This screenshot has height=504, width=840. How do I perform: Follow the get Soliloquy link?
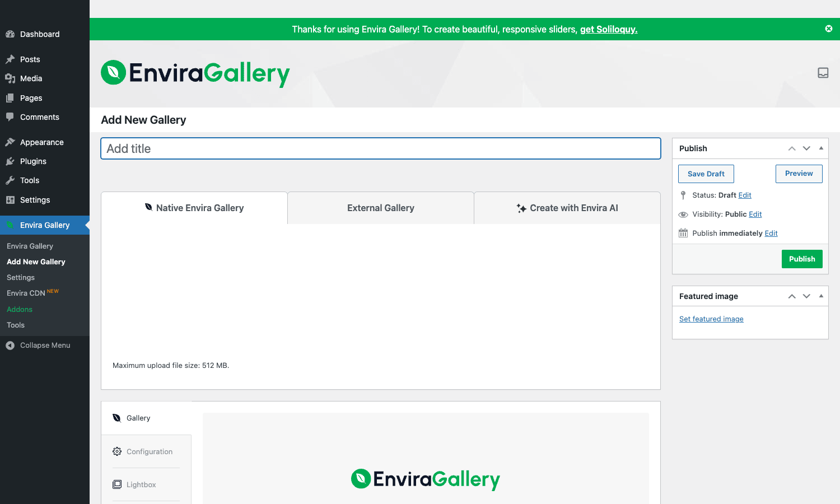(609, 29)
